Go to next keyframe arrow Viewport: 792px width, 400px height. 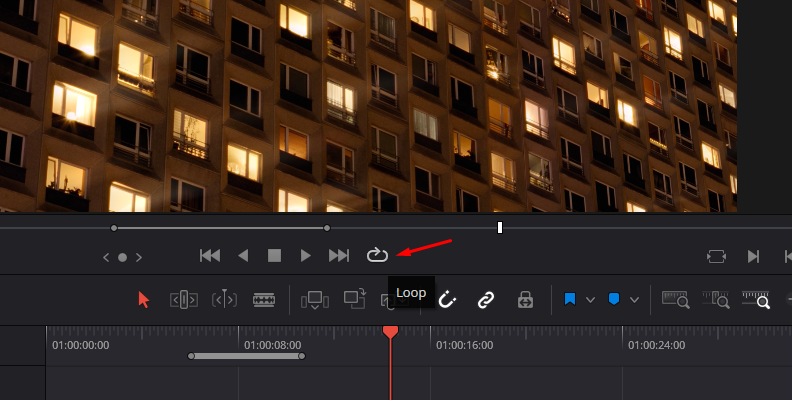coord(139,258)
